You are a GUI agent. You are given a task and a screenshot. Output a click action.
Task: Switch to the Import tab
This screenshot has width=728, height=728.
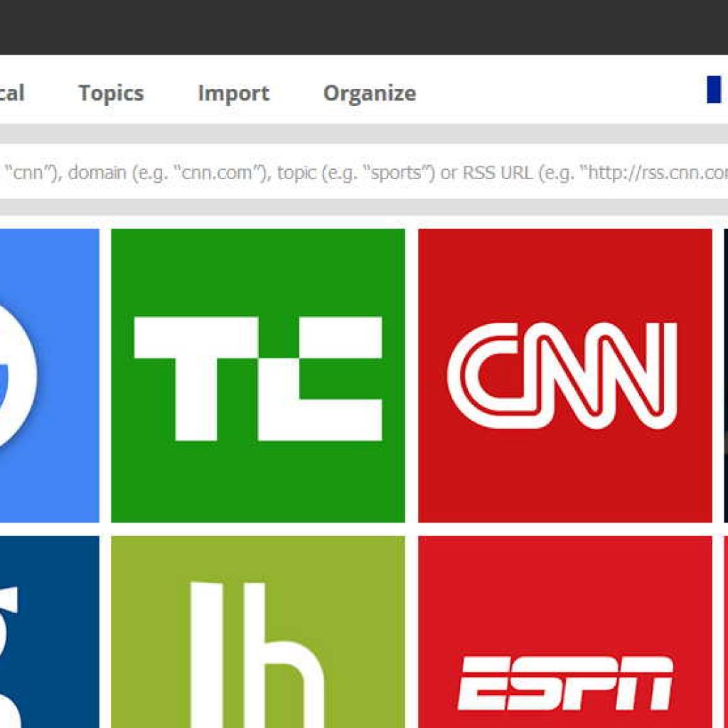(233, 93)
